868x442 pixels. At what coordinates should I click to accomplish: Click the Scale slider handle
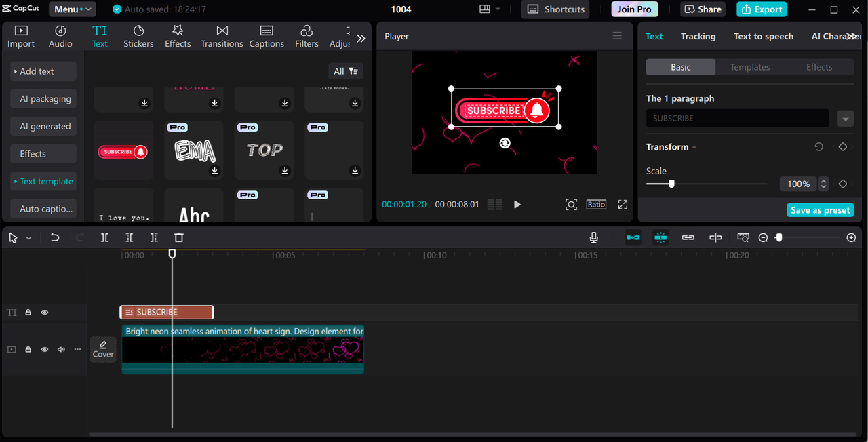671,184
